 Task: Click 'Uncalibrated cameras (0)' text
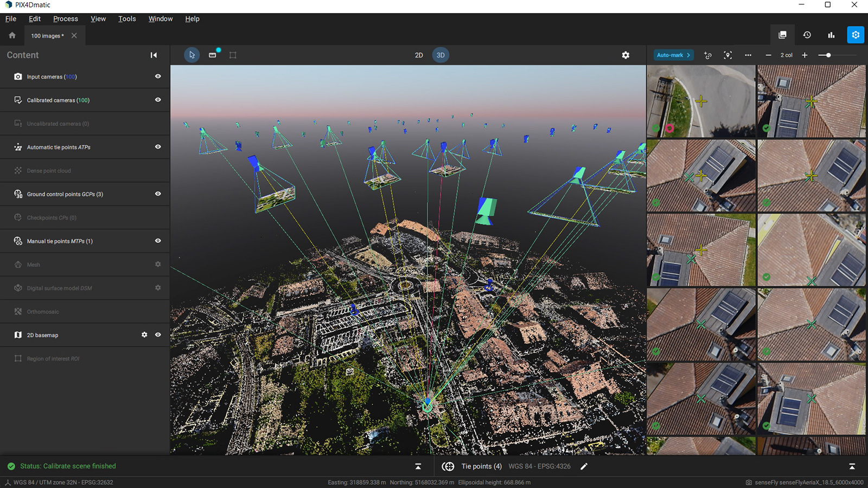[58, 124]
